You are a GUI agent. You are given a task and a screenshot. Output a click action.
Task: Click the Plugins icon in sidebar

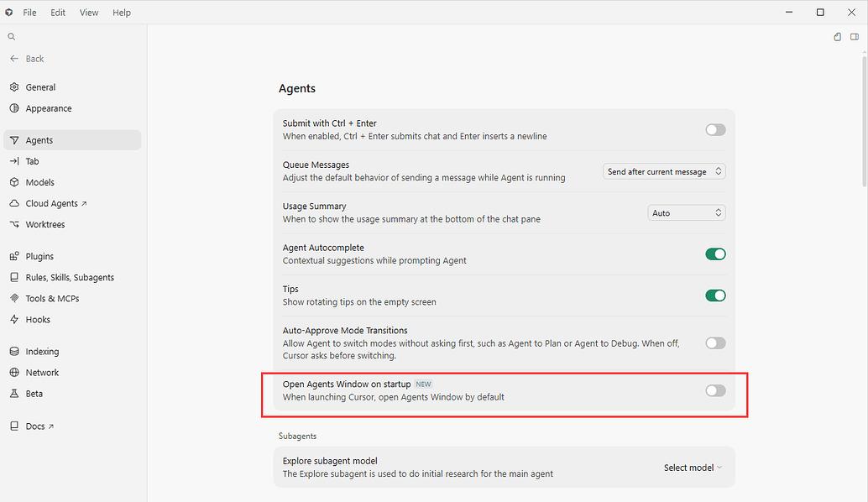14,256
